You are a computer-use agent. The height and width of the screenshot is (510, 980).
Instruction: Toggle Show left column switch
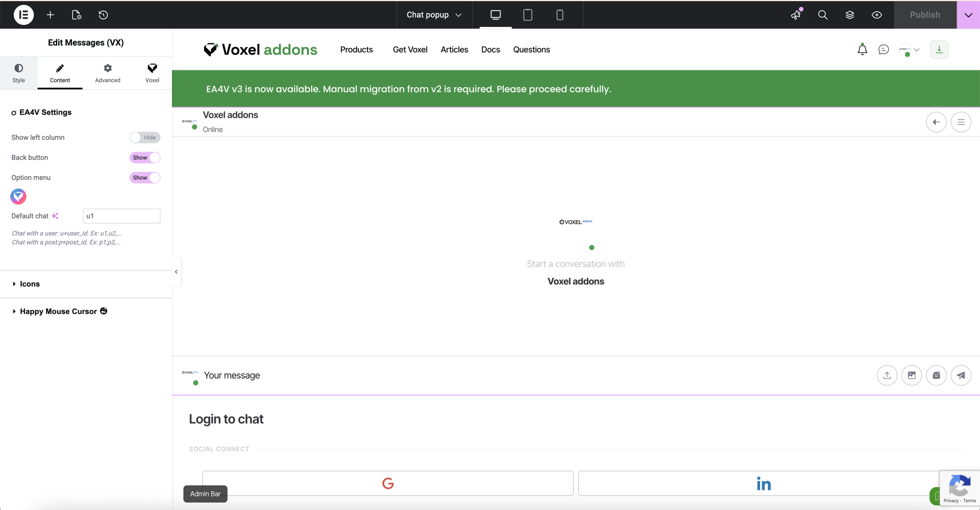click(x=145, y=137)
